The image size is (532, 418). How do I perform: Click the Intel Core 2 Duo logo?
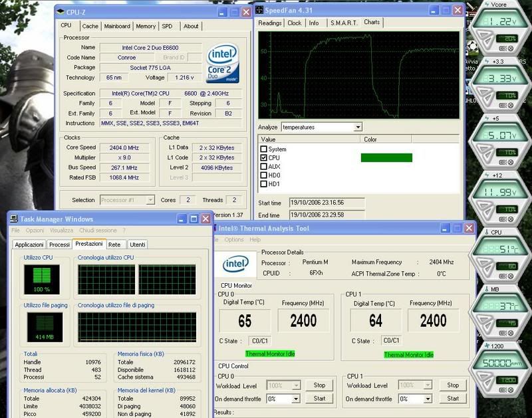click(223, 63)
